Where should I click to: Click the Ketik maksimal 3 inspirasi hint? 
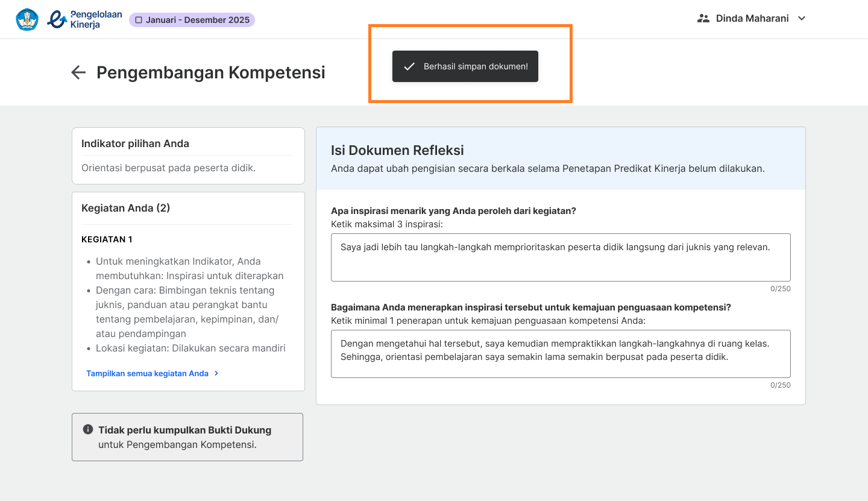coord(387,224)
